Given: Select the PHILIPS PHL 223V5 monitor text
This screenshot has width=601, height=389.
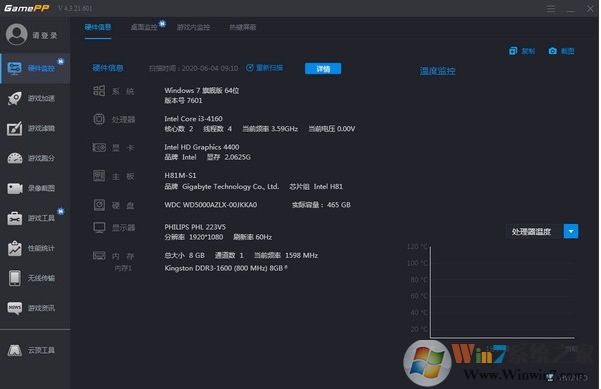Looking at the screenshot, I should click(x=195, y=227).
